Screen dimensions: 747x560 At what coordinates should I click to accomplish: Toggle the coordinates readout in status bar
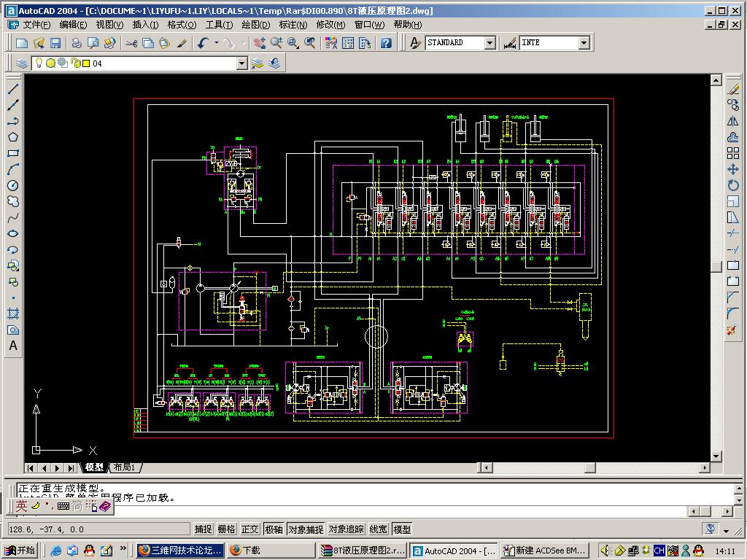coord(99,529)
